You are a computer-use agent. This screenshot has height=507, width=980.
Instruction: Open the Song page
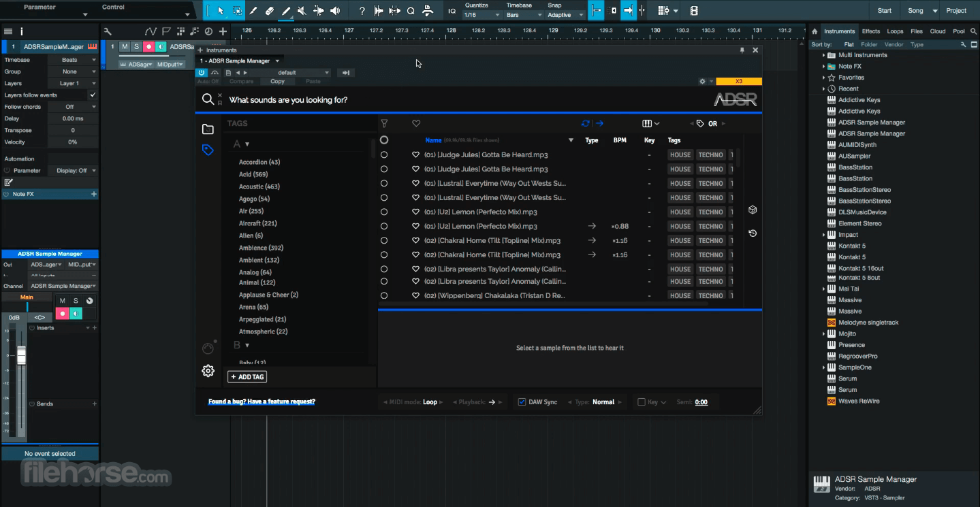(916, 11)
